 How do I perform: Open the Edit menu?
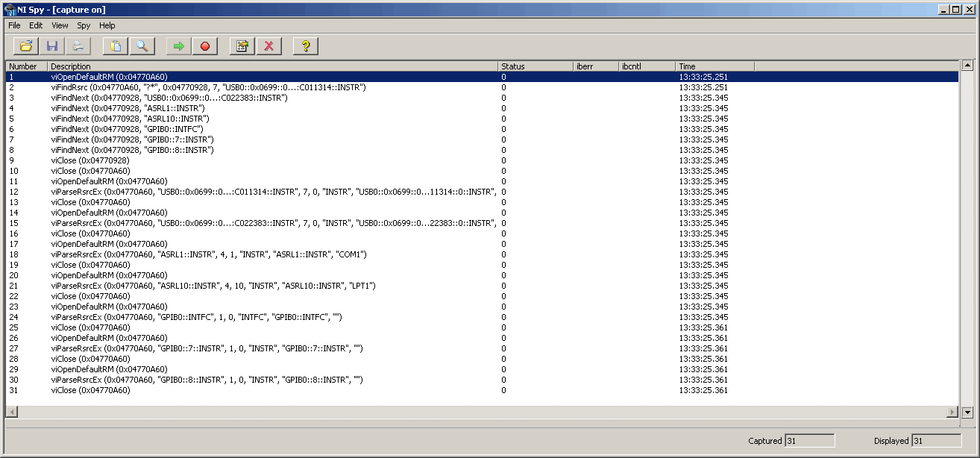click(36, 25)
